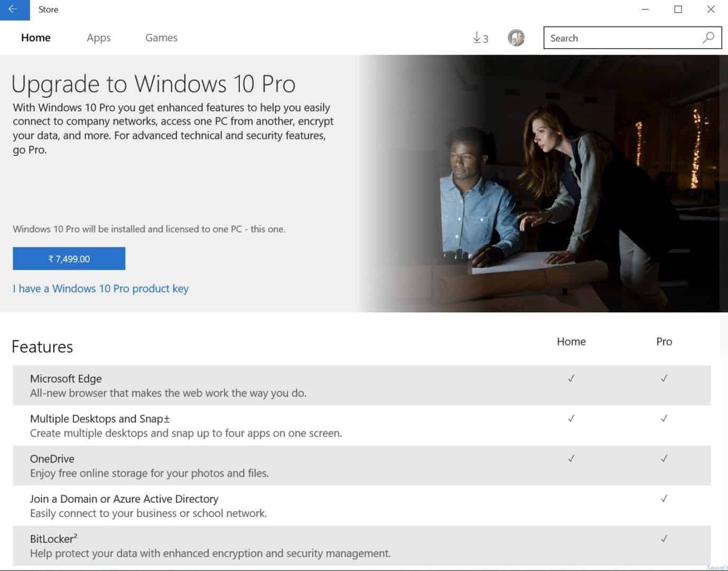The image size is (728, 571).
Task: Open the Windows 10 Pro product key link
Action: click(100, 289)
